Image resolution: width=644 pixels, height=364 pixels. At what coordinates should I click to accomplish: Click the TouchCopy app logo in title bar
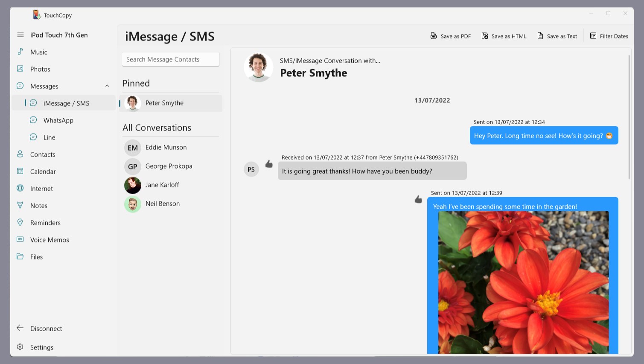[x=37, y=15]
